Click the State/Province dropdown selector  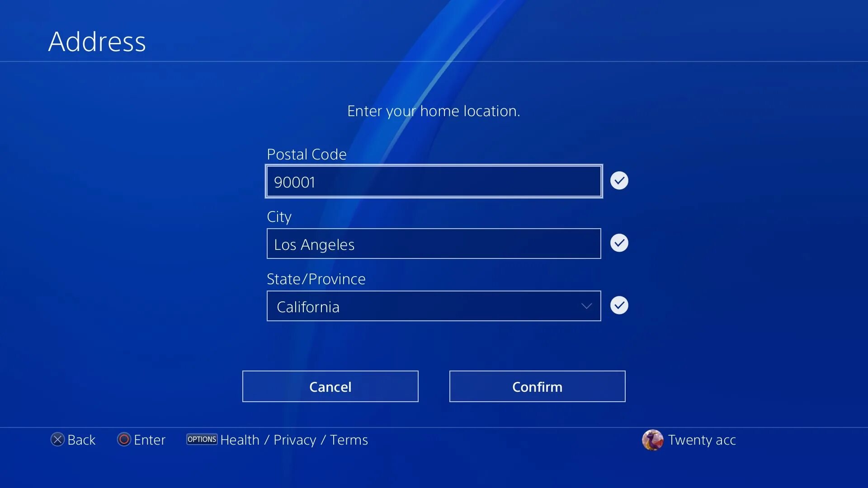coord(434,305)
